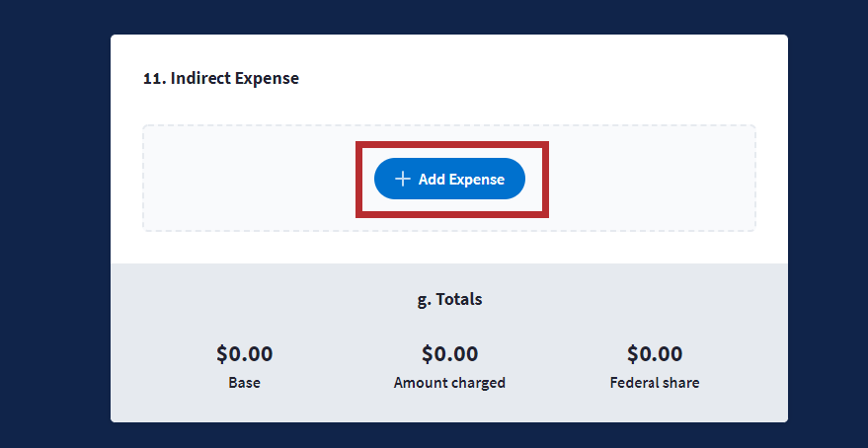Select the '11. Indirect Expense' heading
Image resolution: width=868 pixels, height=448 pixels.
221,79
